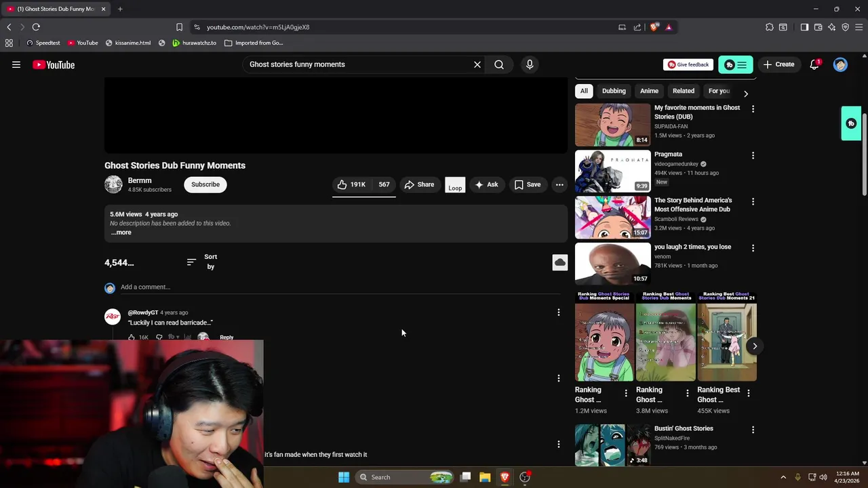Open Speedtest bookmark
This screenshot has width=868, height=488.
point(43,43)
